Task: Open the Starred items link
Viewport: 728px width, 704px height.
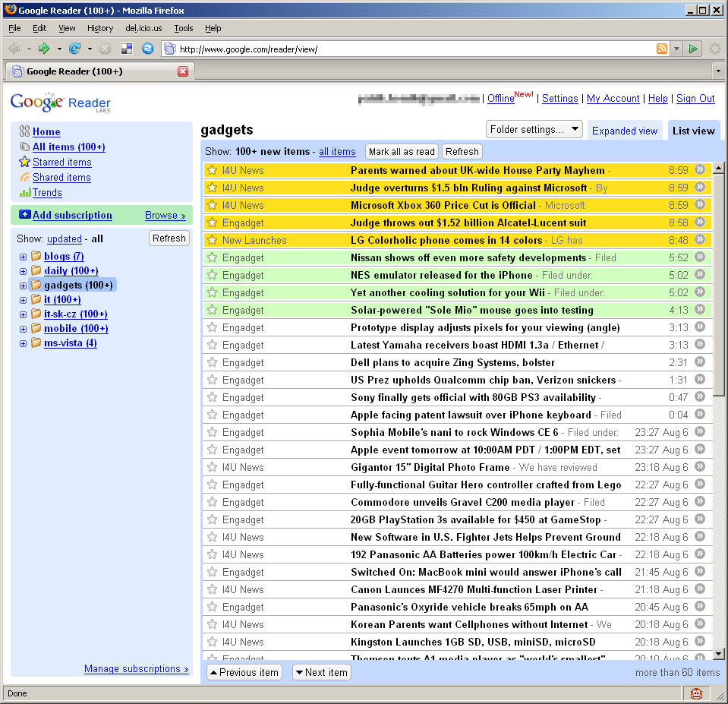Action: tap(61, 162)
